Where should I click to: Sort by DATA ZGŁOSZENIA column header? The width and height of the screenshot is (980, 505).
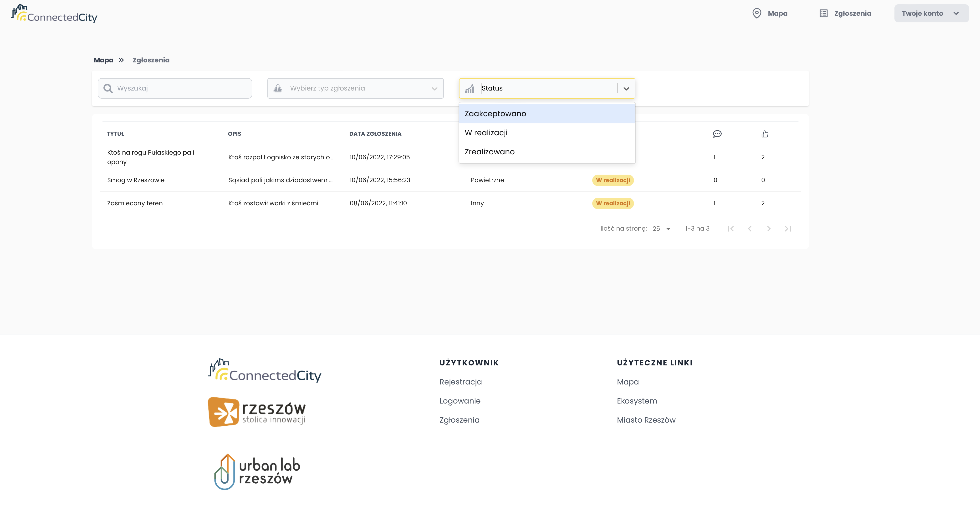tap(375, 134)
